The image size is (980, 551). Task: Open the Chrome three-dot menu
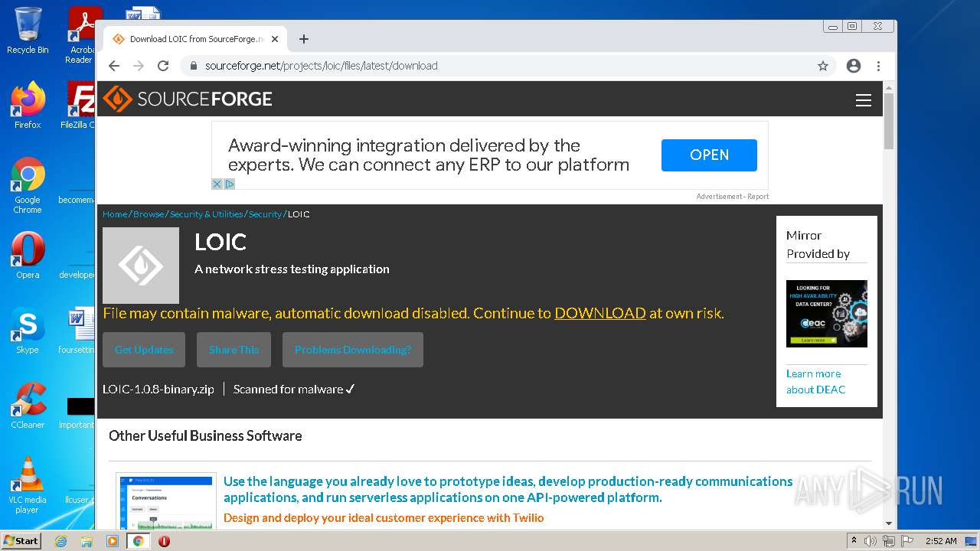(x=878, y=66)
